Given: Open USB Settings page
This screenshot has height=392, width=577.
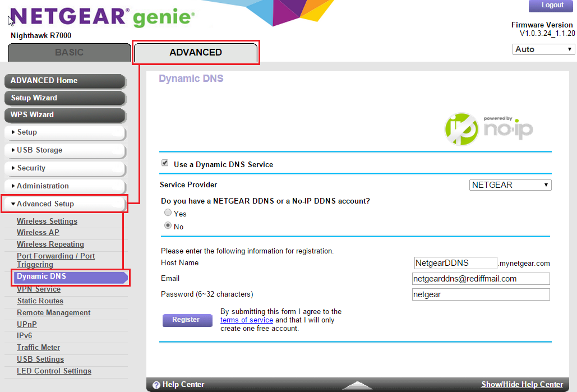Looking at the screenshot, I should (x=40, y=359).
